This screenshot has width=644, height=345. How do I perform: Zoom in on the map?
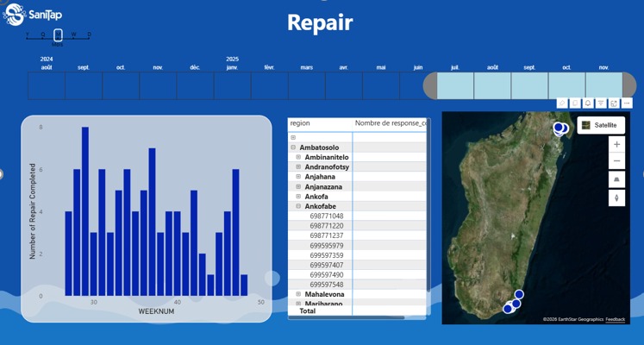coord(616,145)
